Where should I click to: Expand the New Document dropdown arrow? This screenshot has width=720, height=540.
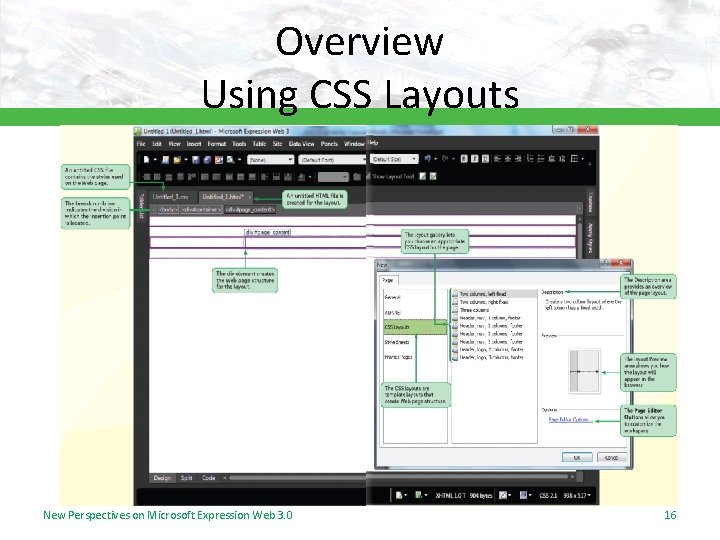(155, 160)
